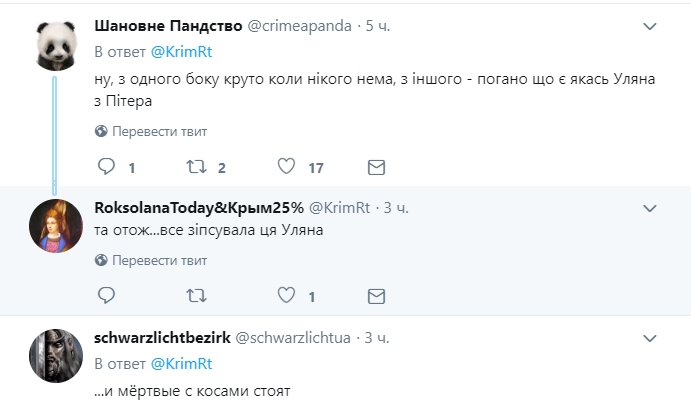
Task: Click RoksolanaToday's portrait avatar
Action: (58, 225)
